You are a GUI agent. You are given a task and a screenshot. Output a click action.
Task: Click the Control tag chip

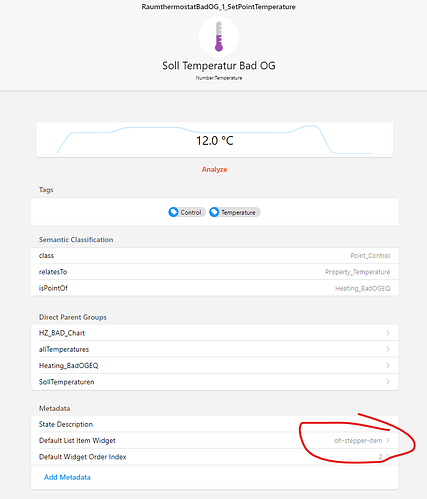tap(187, 212)
